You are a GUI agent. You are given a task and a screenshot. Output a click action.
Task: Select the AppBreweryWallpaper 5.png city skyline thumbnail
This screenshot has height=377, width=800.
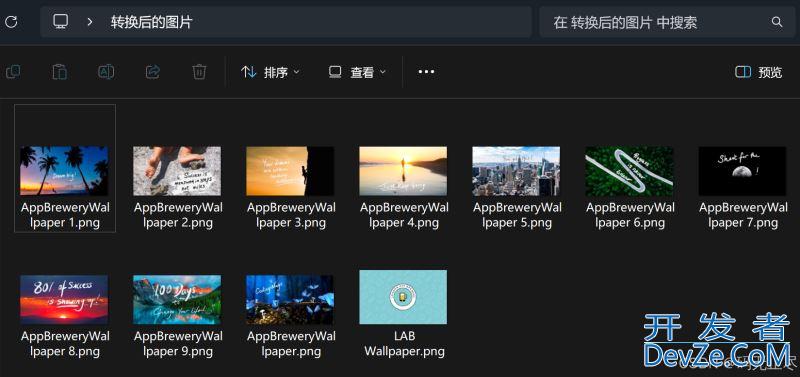click(516, 171)
